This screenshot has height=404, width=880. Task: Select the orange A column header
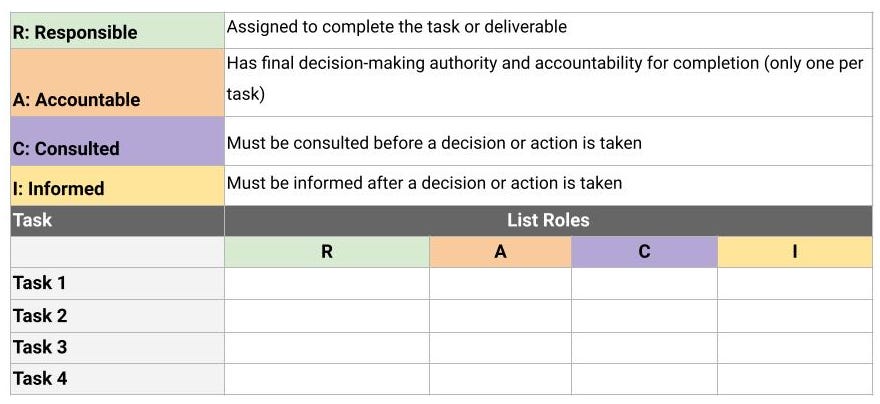pyautogui.click(x=501, y=252)
